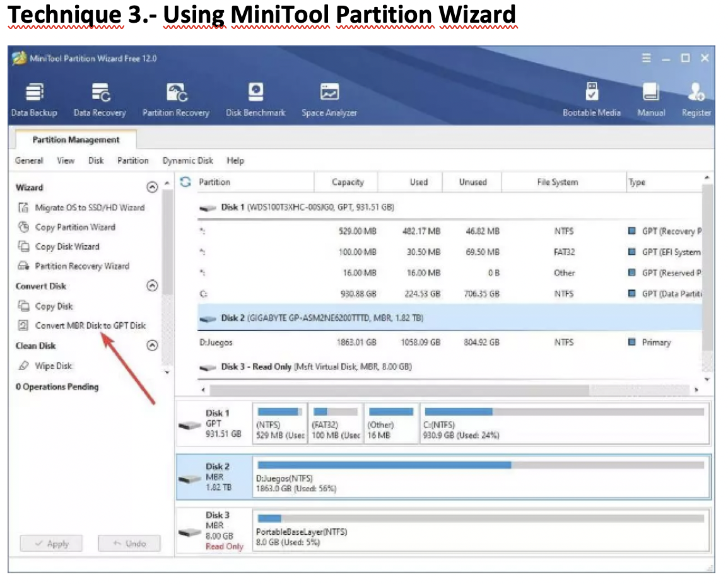Select the 529.00 MB recovery partition row
The width and height of the screenshot is (728, 584).
point(449,231)
